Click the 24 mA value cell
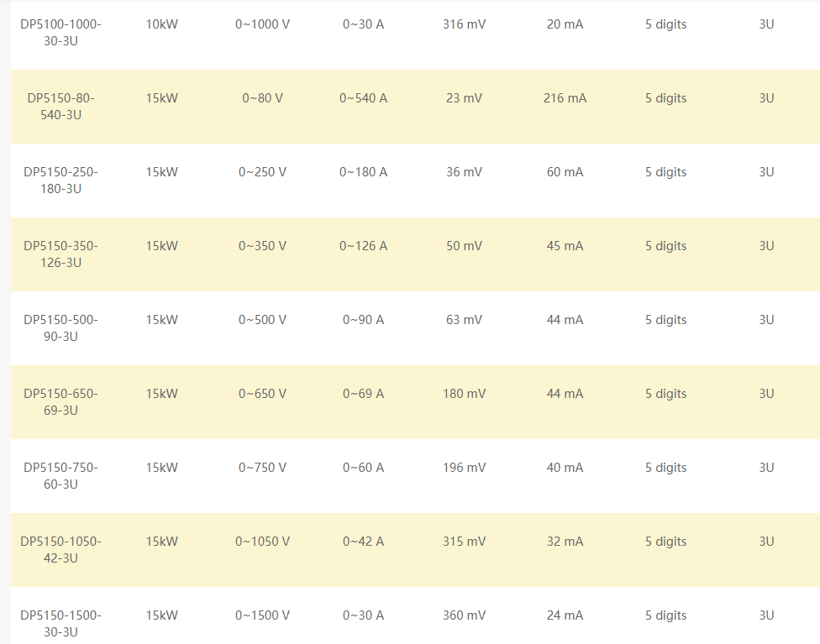The height and width of the screenshot is (644, 820). [x=565, y=615]
